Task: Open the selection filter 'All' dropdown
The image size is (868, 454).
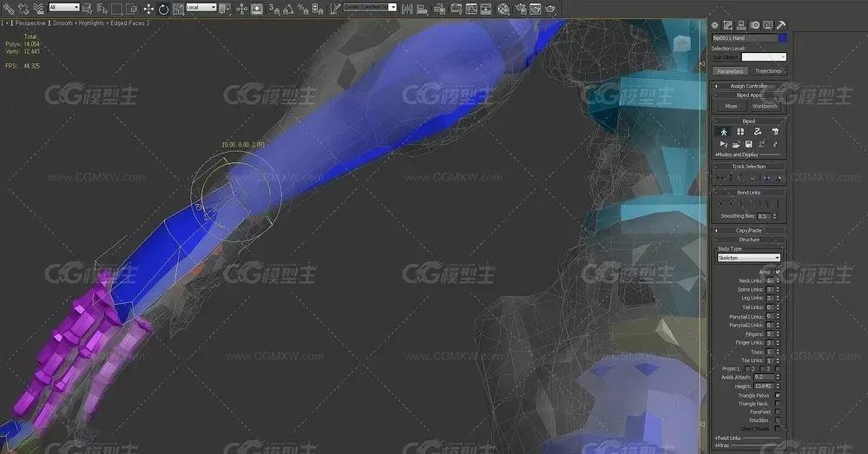Action: [x=64, y=7]
